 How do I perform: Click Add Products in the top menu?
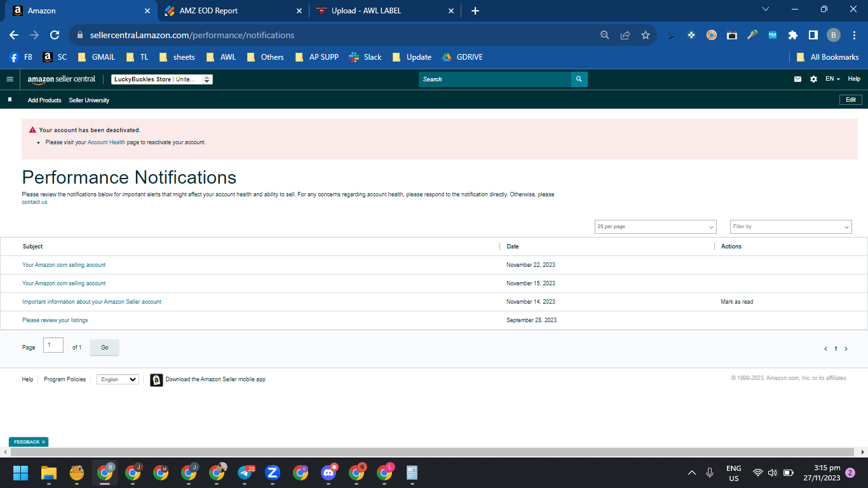coord(44,100)
